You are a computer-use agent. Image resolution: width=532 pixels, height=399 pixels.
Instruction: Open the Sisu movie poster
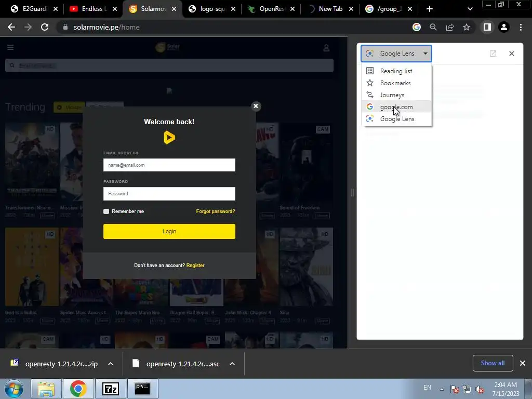point(306,267)
